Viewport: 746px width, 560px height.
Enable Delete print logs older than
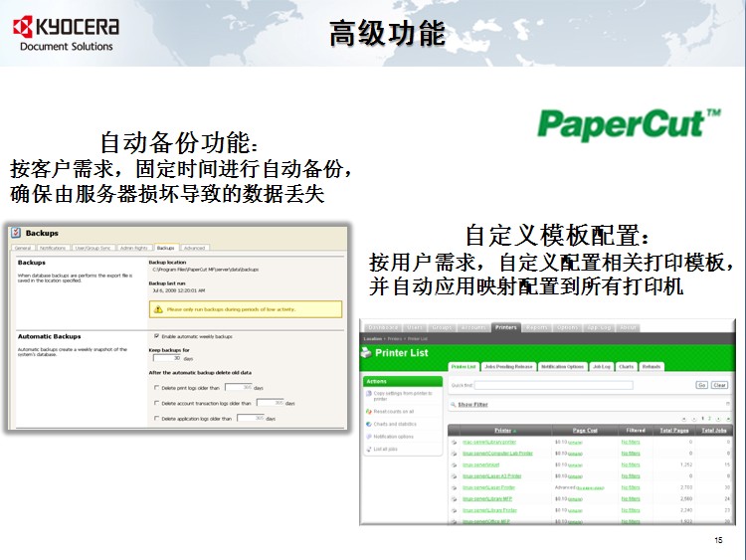(156, 388)
